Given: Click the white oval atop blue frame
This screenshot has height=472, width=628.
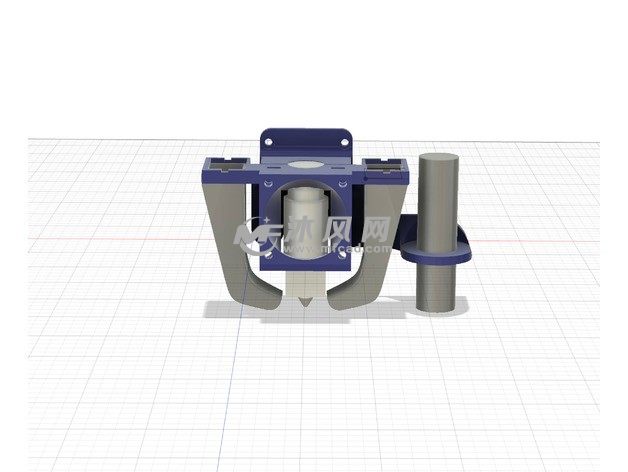Looking at the screenshot, I should [305, 166].
